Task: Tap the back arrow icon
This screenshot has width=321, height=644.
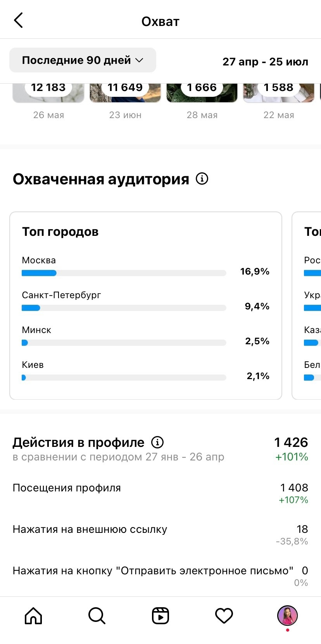Action: [19, 21]
